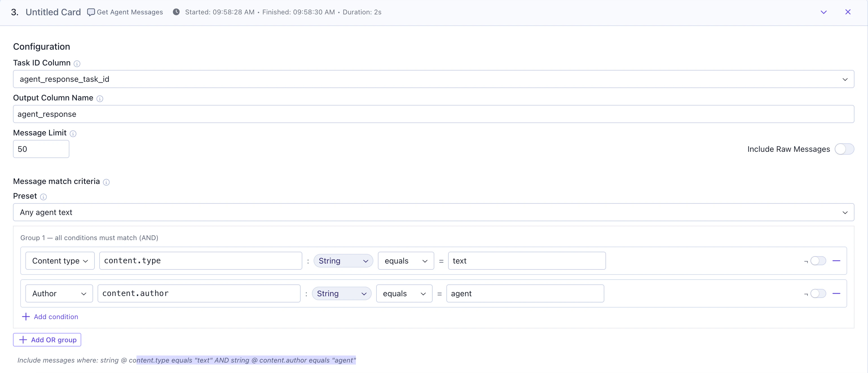Show info for Output Column Name
The width and height of the screenshot is (868, 373).
pyautogui.click(x=100, y=98)
